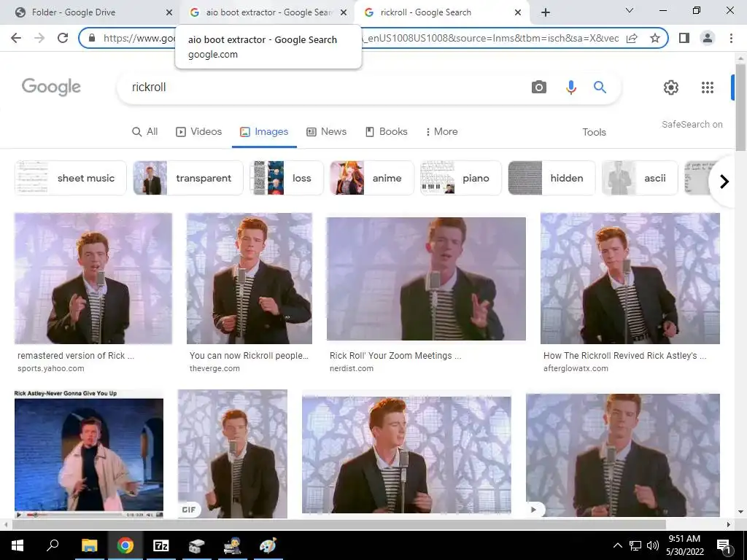Switch to the Books results tab
Viewport: 747px width, 560px height.
[387, 132]
